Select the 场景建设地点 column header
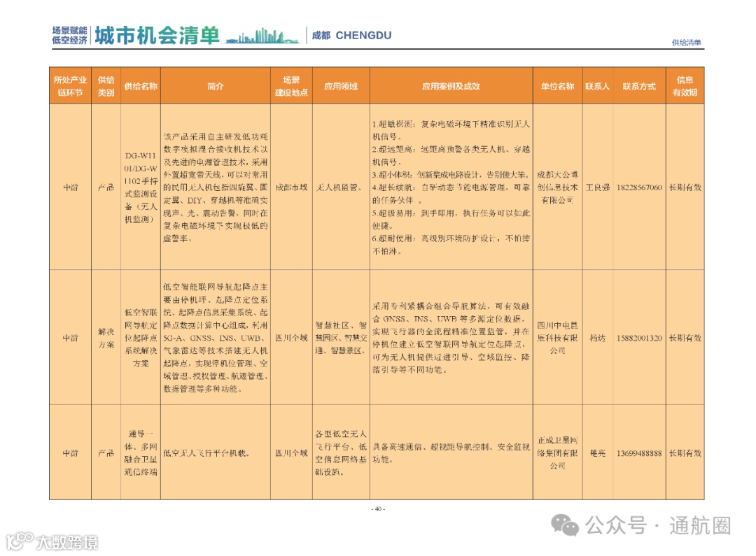 (292, 86)
